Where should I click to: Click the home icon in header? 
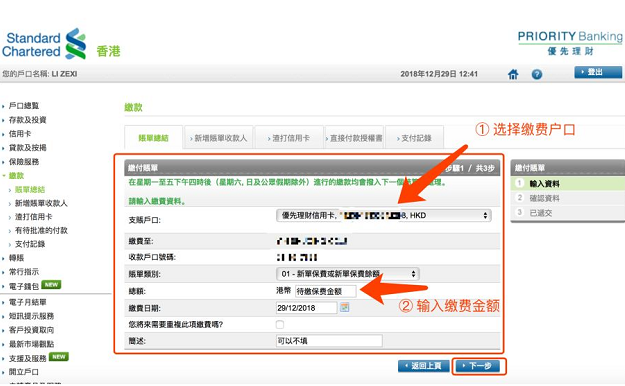(x=513, y=74)
